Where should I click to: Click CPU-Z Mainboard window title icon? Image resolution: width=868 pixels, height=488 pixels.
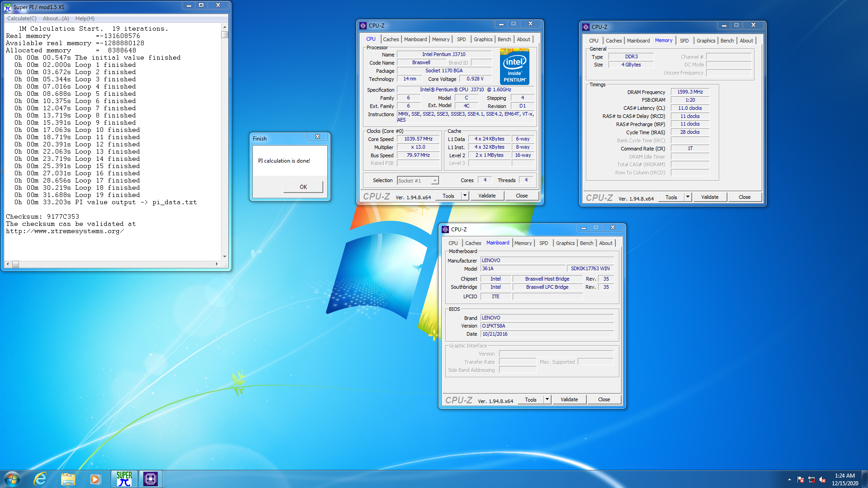445,230
